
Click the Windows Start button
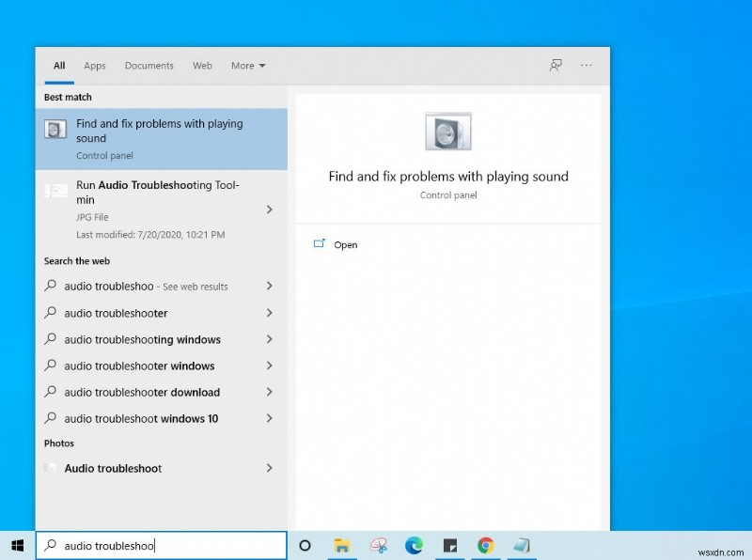(x=16, y=545)
